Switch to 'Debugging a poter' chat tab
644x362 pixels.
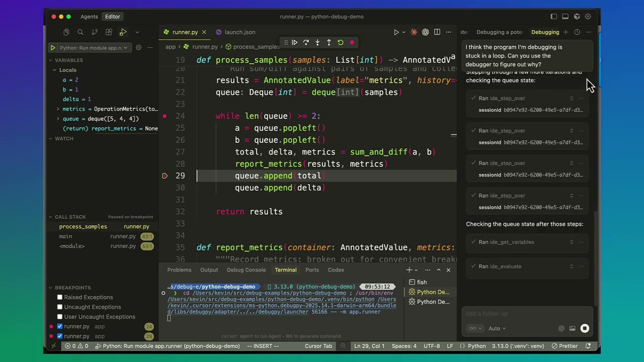500,32
